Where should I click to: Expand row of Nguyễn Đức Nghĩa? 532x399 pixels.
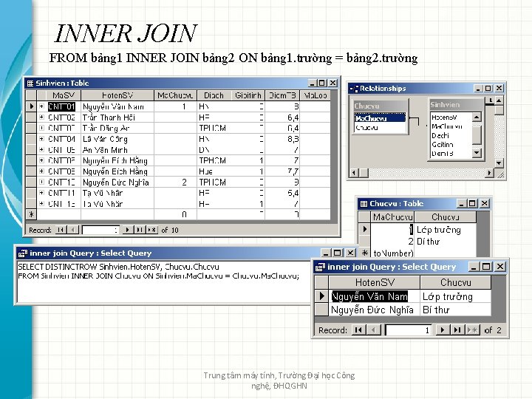click(41, 182)
